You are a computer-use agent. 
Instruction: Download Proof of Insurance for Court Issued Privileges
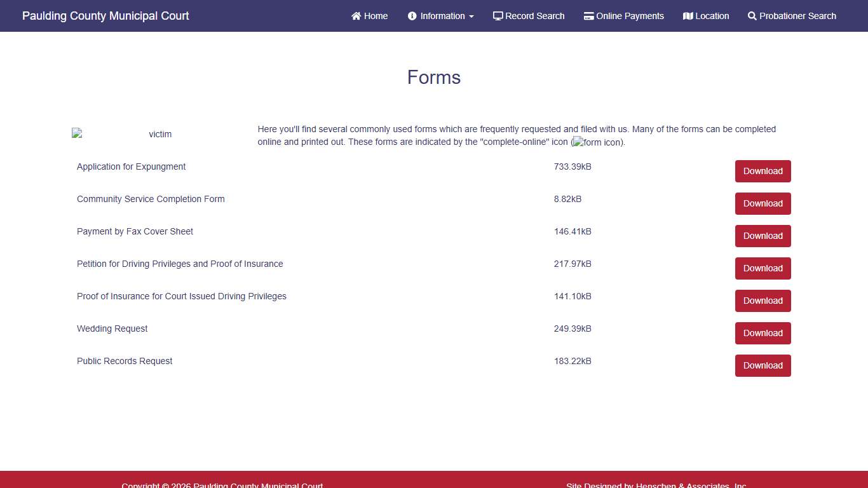tap(763, 301)
